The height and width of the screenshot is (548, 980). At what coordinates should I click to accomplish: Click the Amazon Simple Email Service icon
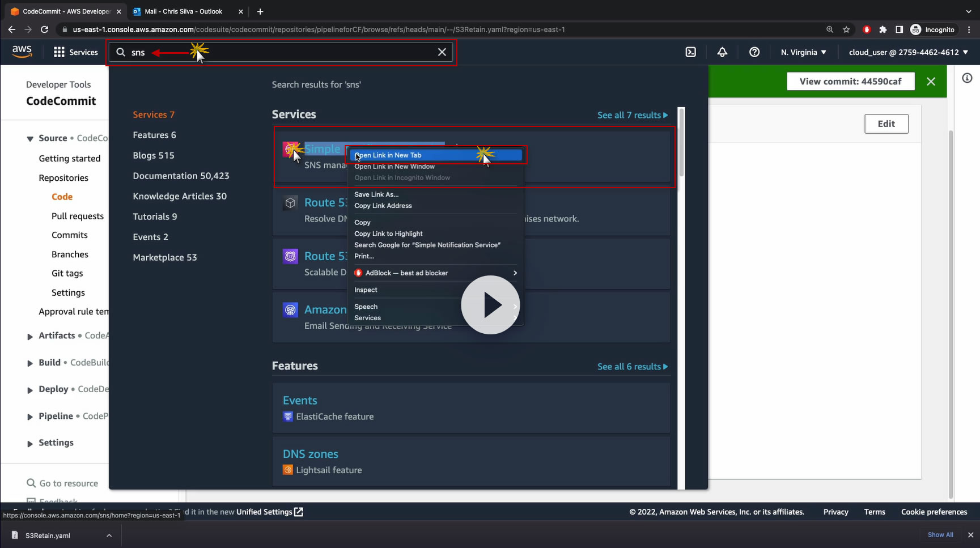(x=290, y=310)
